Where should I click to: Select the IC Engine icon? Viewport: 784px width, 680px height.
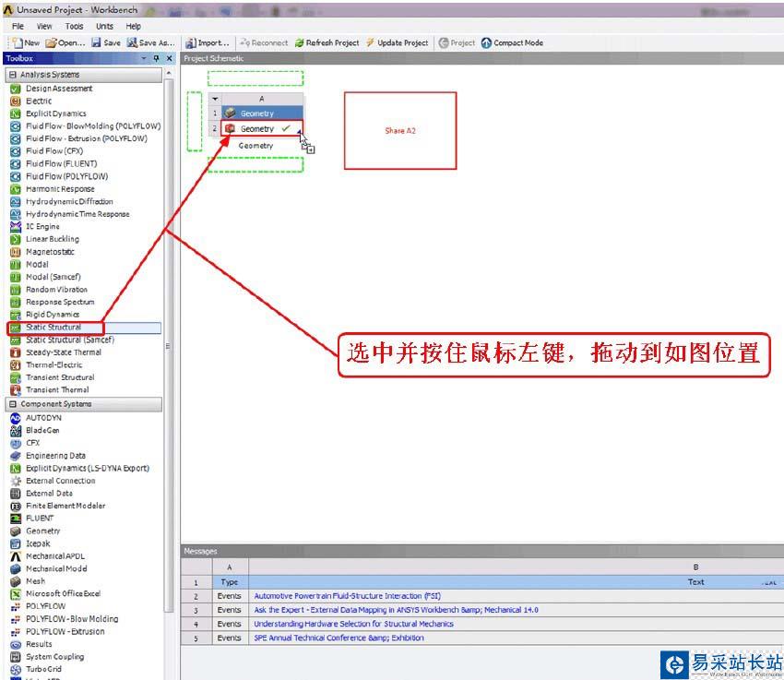pos(16,226)
